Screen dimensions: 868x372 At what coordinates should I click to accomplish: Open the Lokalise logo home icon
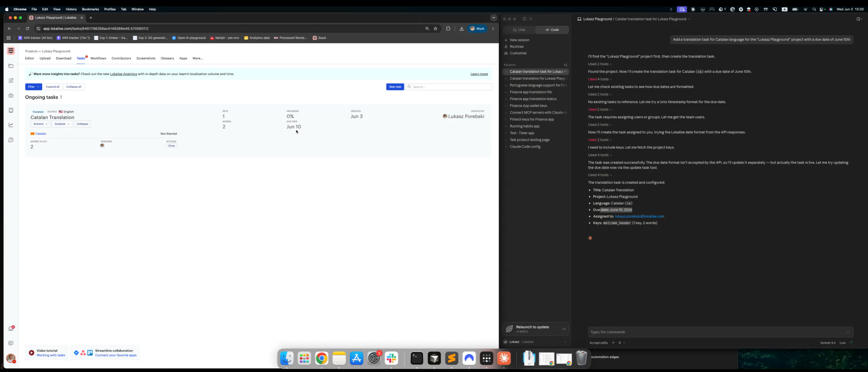(x=11, y=51)
